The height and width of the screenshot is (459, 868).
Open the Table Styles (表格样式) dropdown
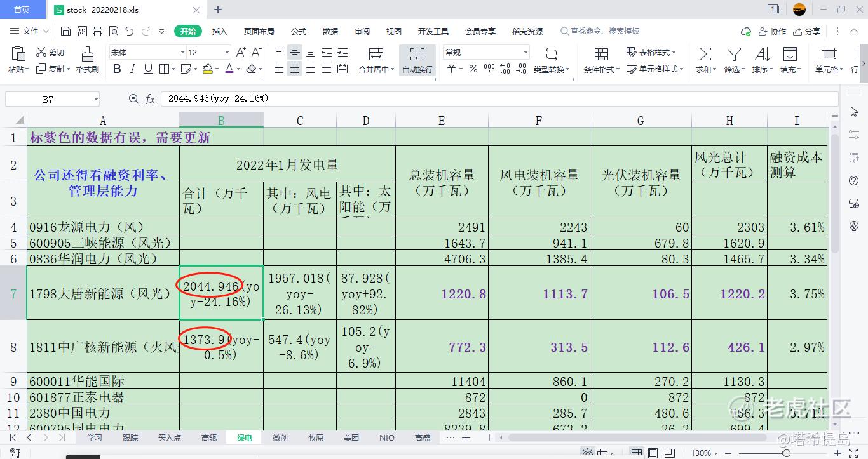click(x=651, y=52)
